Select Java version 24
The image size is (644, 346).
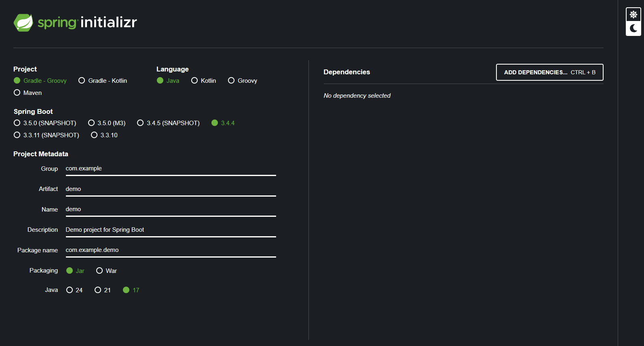pyautogui.click(x=74, y=290)
